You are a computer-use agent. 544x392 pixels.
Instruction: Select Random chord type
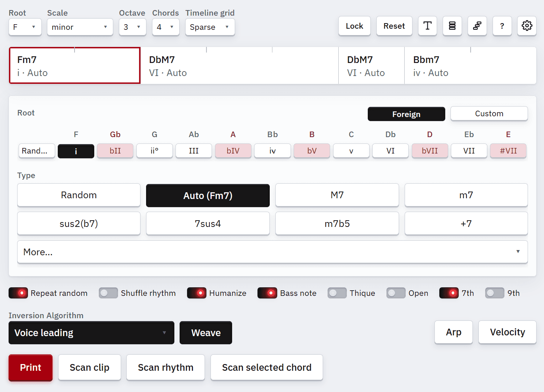click(79, 195)
